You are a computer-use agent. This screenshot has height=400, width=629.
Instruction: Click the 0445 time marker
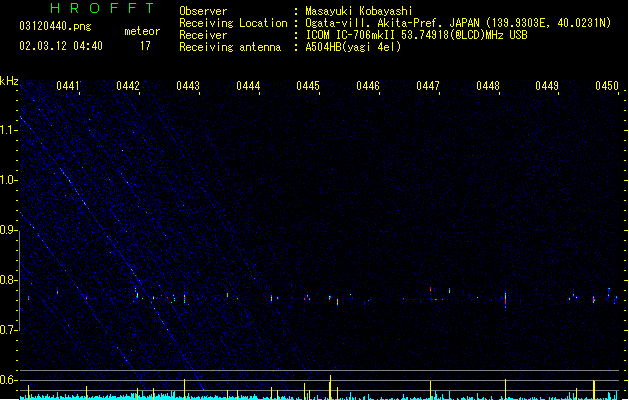(x=308, y=86)
